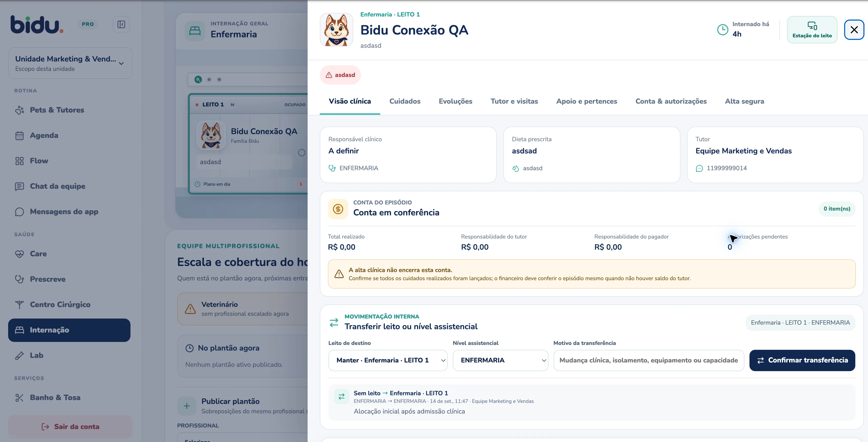This screenshot has height=442, width=868.
Task: Click the 0 item(ns) badge
Action: click(837, 209)
